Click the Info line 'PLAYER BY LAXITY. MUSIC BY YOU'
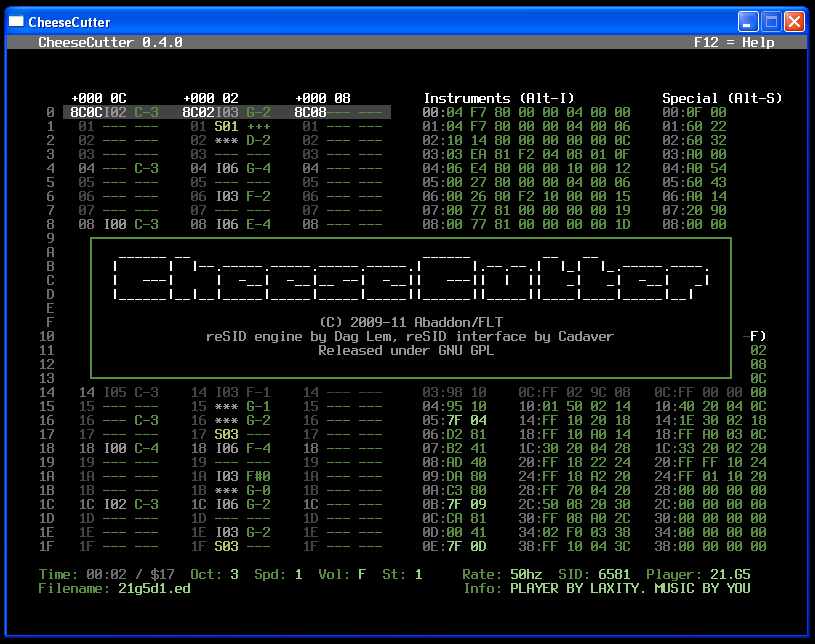This screenshot has width=815, height=644. tap(630, 588)
